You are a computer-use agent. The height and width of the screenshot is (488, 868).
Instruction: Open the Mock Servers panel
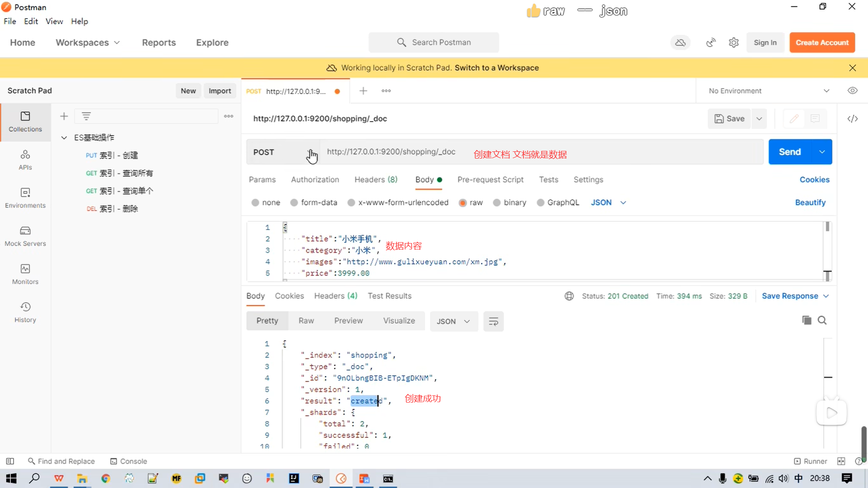pos(25,236)
